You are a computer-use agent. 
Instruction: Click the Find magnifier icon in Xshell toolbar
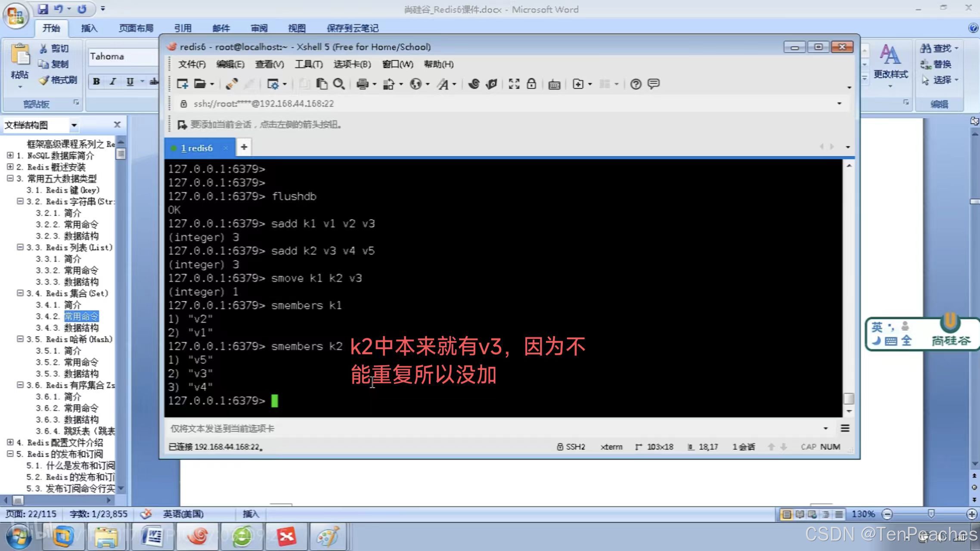pos(339,84)
